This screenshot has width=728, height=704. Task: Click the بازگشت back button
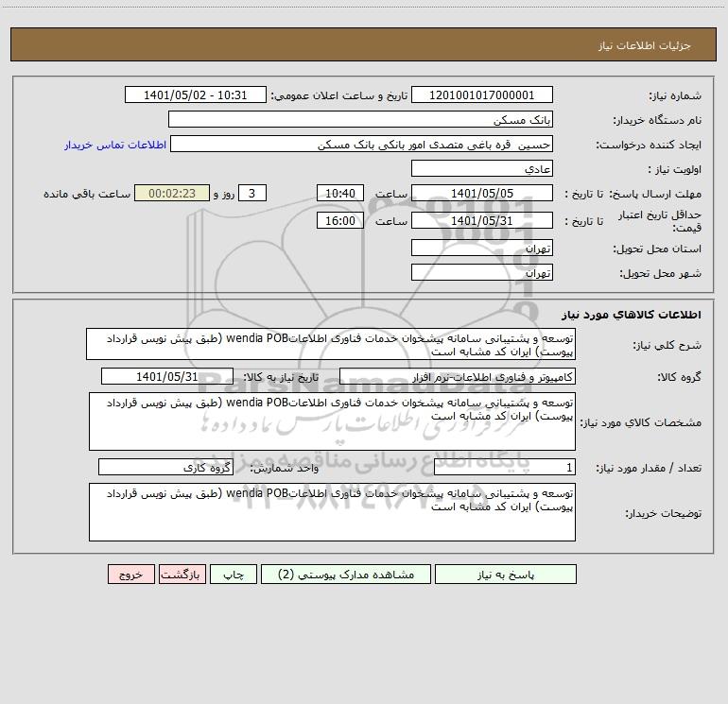[x=182, y=574]
